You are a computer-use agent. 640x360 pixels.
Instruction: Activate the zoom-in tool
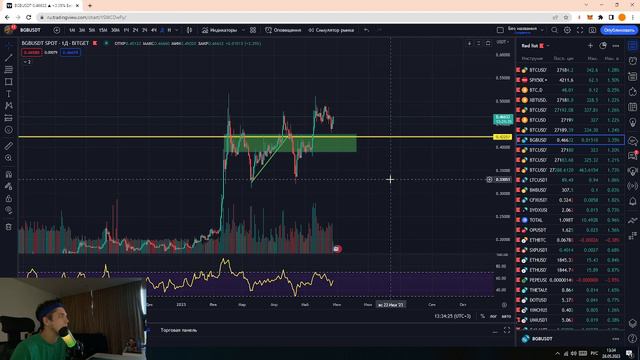[x=9, y=158]
